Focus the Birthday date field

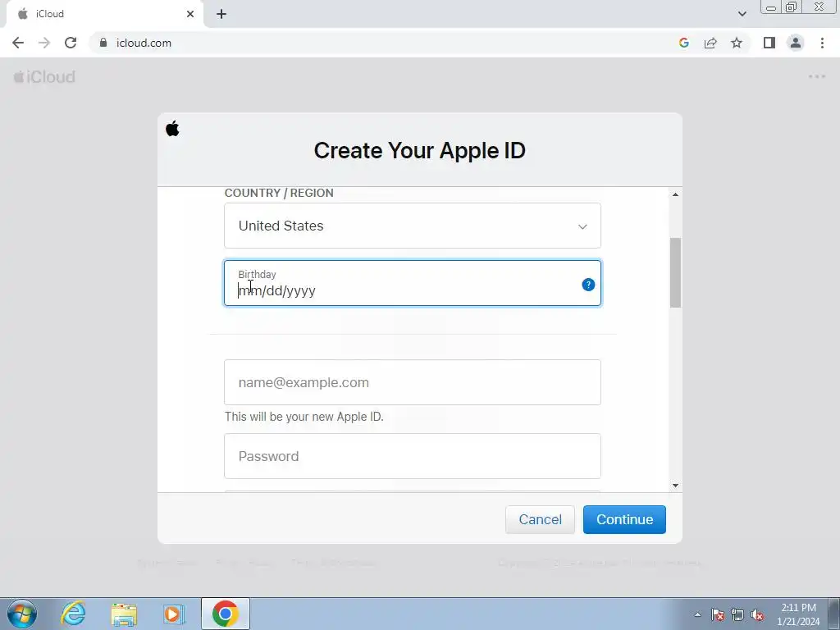[x=413, y=283]
